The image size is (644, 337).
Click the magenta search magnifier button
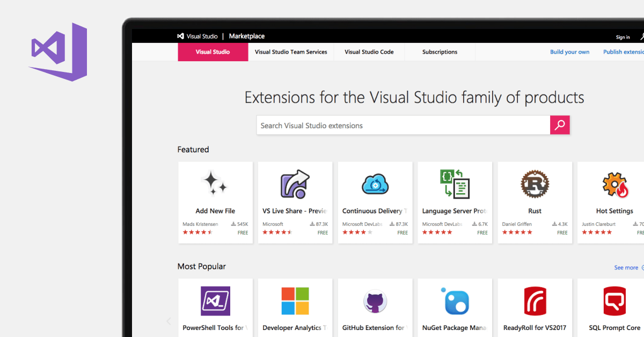(560, 125)
